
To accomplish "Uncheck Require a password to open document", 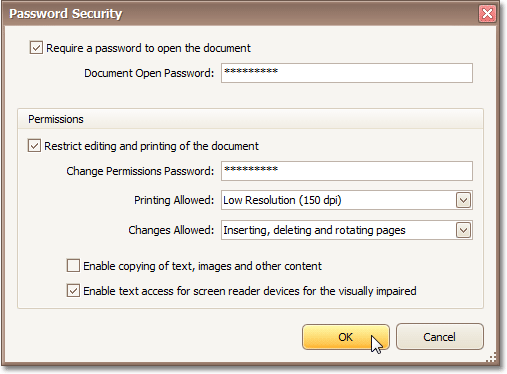I will point(36,48).
